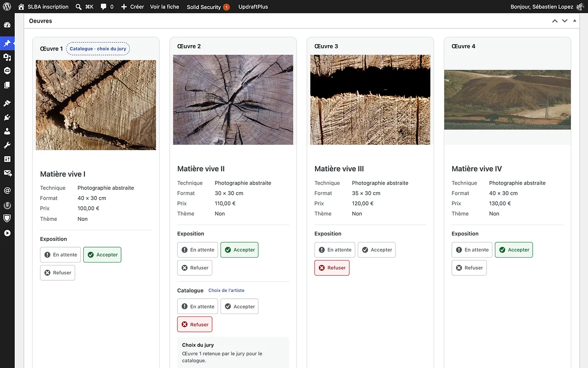588x368 pixels.
Task: Open the comments bubble in admin bar
Action: [103, 7]
